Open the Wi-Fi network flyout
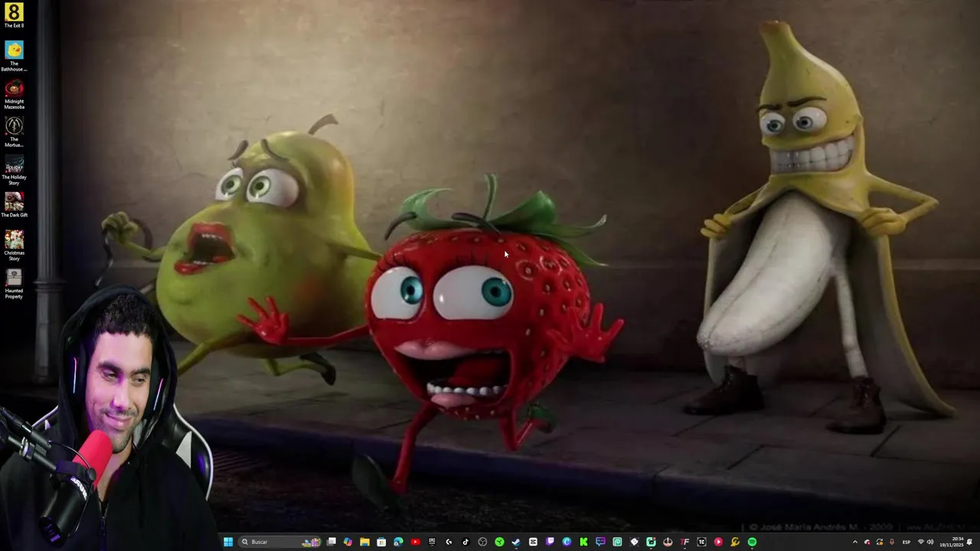 pyautogui.click(x=921, y=542)
